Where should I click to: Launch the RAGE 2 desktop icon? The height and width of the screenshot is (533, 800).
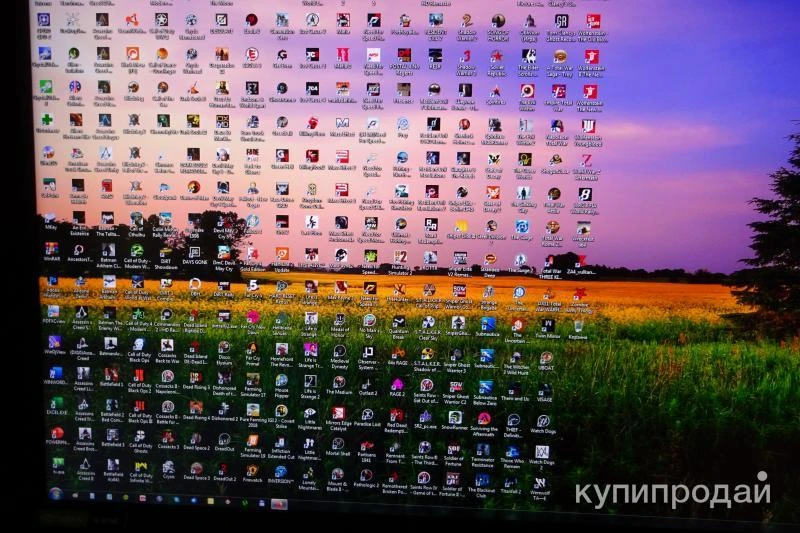tap(397, 382)
